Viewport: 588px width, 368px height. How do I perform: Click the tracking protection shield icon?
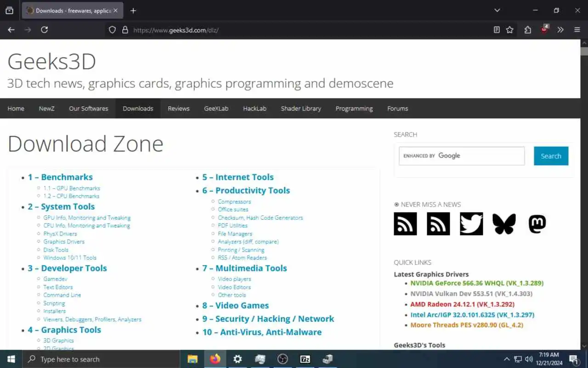112,30
